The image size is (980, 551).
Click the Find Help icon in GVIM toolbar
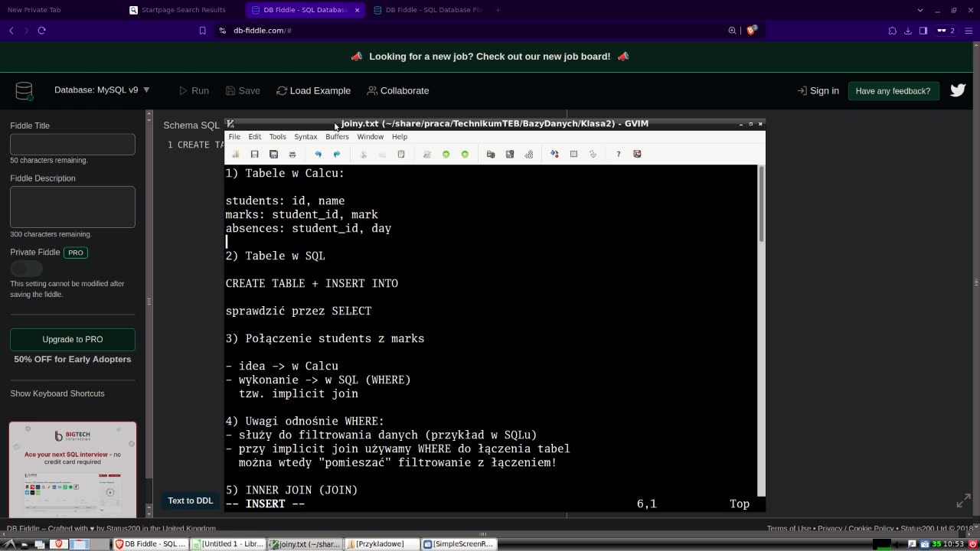(x=637, y=154)
